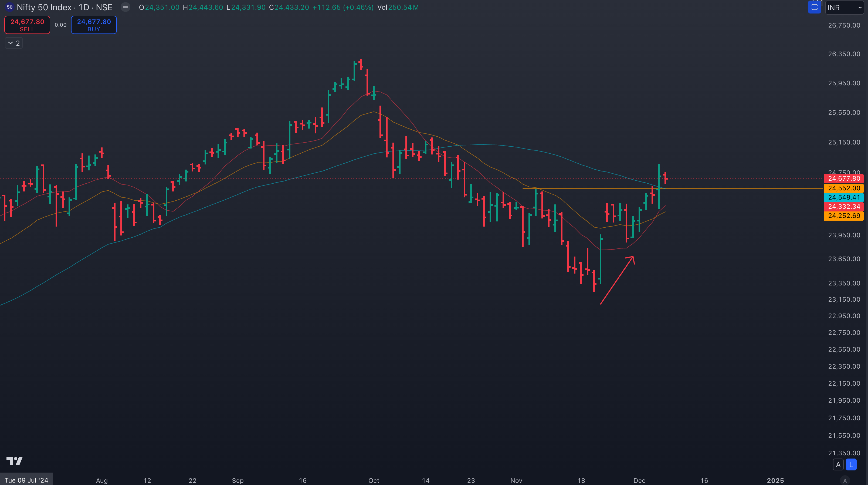Click the orange 24,252.69 moving average label
Image resolution: width=868 pixels, height=485 pixels.
[x=843, y=216]
